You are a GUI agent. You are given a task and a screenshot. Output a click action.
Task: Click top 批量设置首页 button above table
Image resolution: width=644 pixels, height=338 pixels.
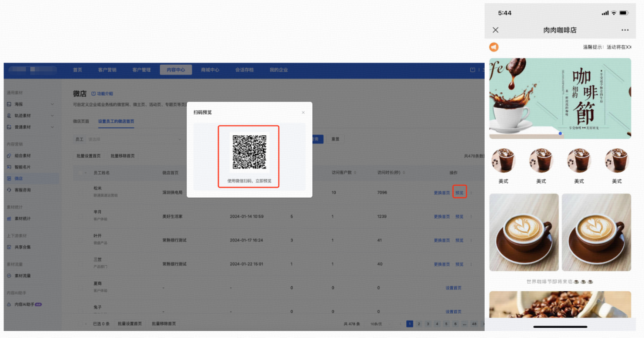click(x=88, y=156)
